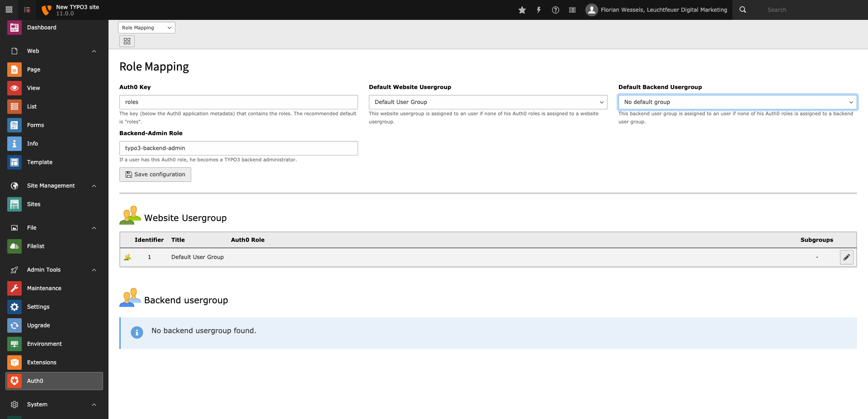Open the Extensions module

coord(42,362)
